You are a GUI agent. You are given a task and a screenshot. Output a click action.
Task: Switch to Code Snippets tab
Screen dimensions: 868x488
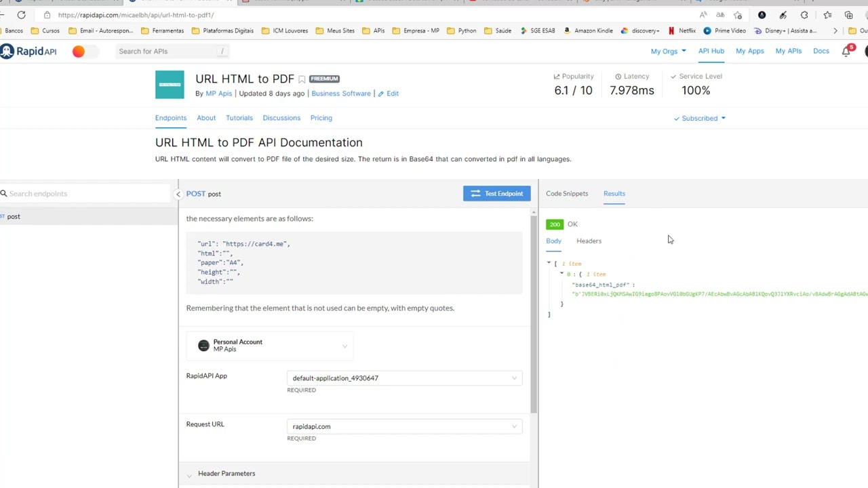(x=567, y=194)
